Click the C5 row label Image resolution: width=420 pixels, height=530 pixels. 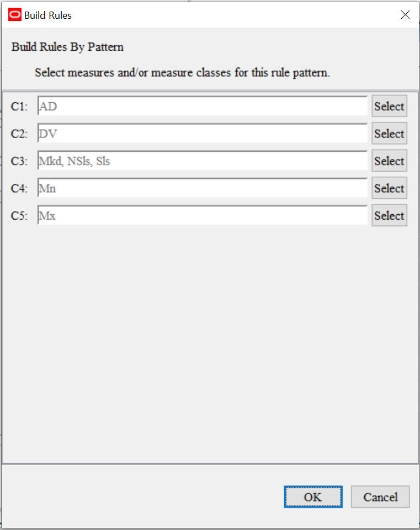pyautogui.click(x=18, y=215)
